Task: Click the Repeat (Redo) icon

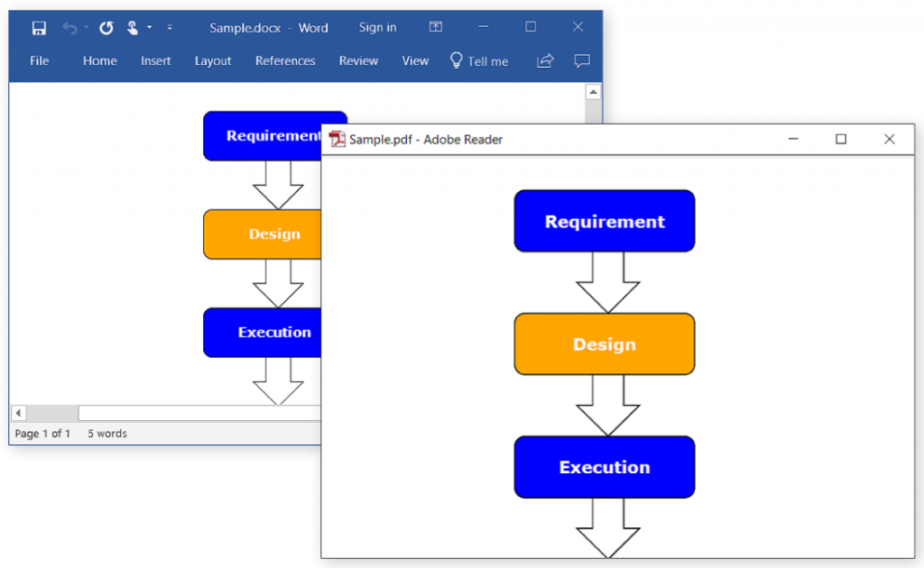Action: (106, 27)
